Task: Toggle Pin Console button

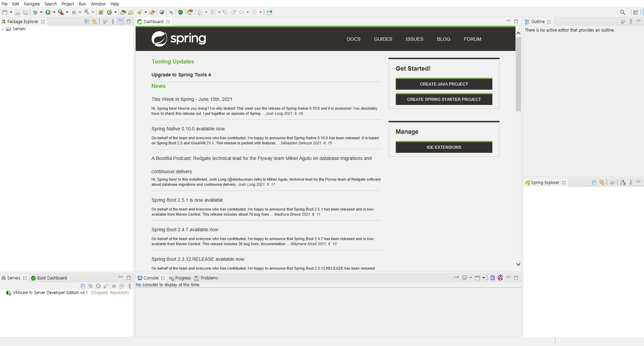Action: 457,278
